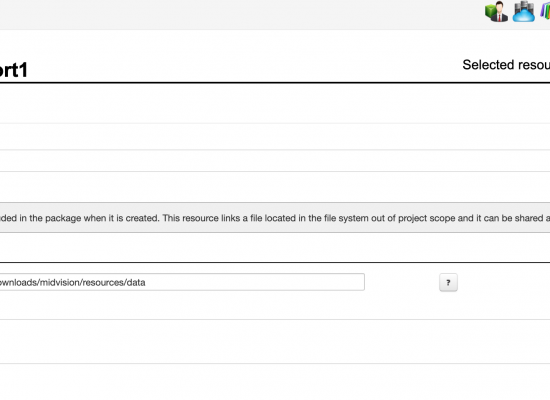Click the gray package description banner
The width and height of the screenshot is (550, 400).
pos(275,218)
